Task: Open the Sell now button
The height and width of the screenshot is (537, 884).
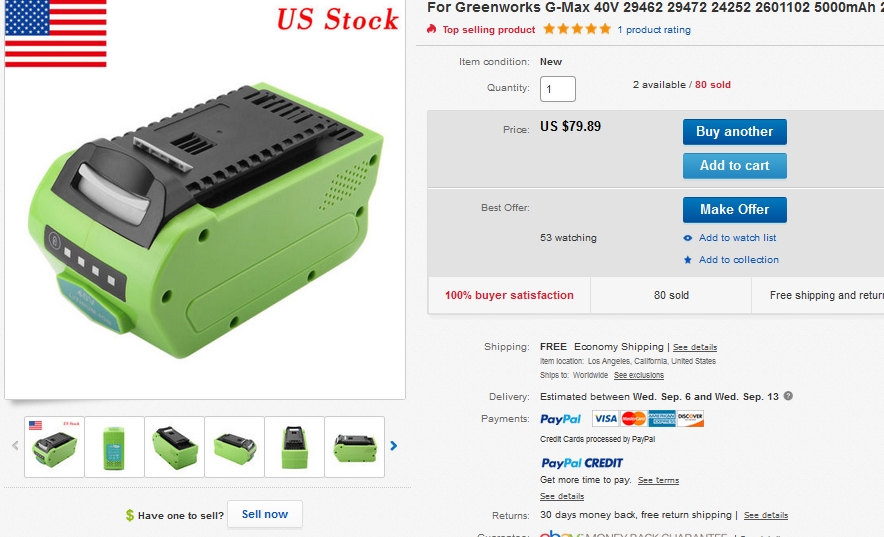Action: point(264,514)
